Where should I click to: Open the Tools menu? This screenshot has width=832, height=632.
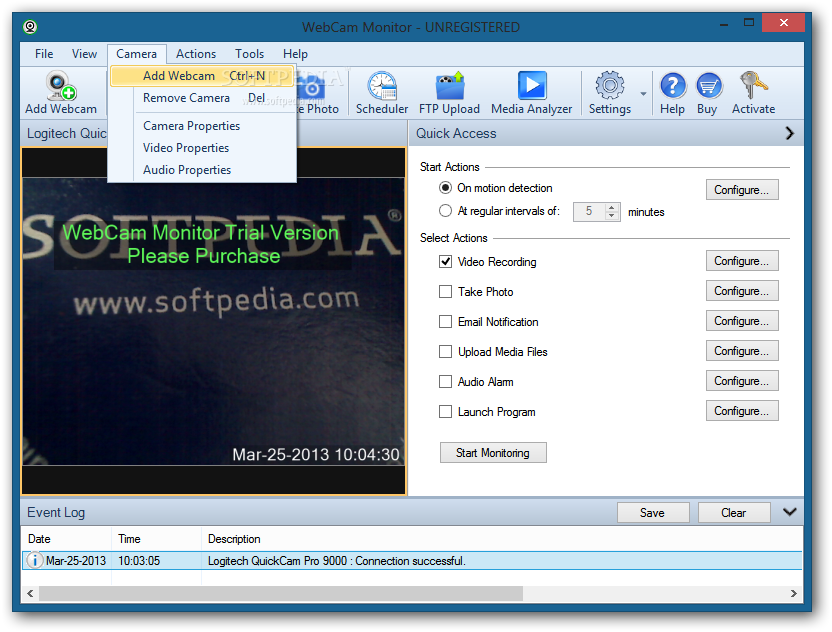[x=249, y=54]
